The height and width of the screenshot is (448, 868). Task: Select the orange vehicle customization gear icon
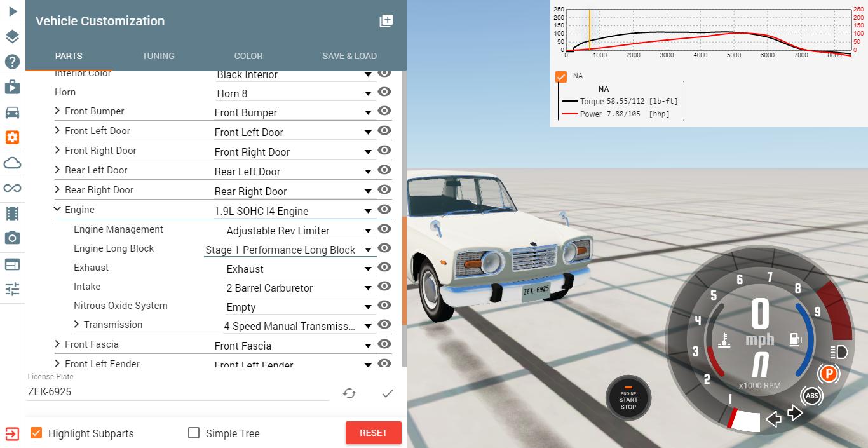[x=12, y=137]
